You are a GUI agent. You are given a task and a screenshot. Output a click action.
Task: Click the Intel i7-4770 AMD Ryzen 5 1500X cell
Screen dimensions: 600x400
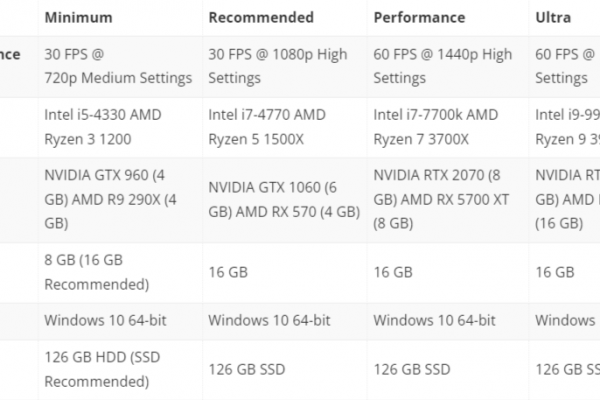(285, 127)
